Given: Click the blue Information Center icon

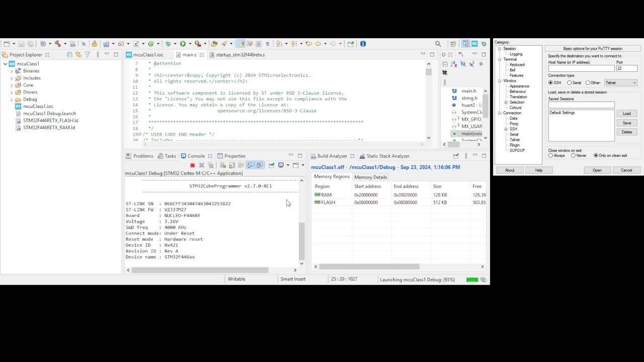Looking at the screenshot, I should point(363,44).
